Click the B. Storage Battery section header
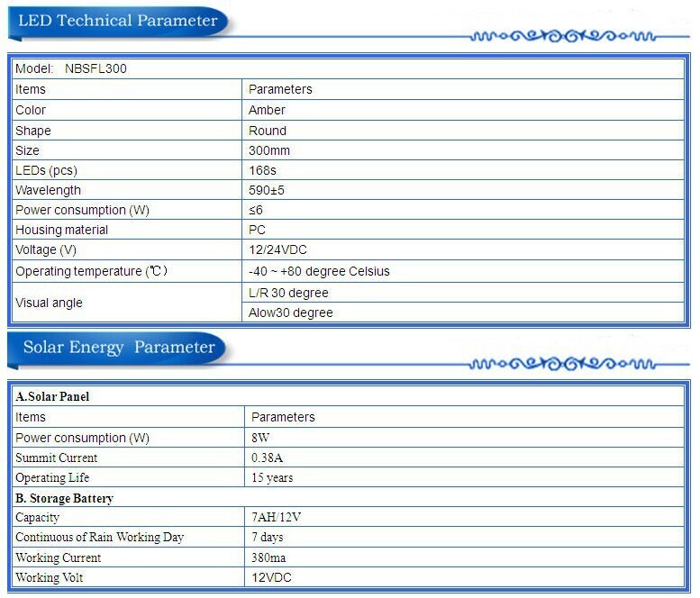 point(348,498)
